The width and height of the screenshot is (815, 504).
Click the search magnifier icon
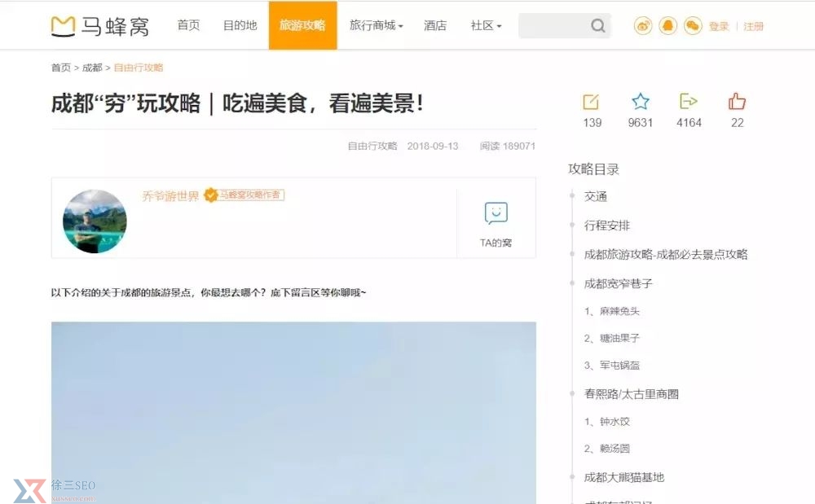point(598,25)
